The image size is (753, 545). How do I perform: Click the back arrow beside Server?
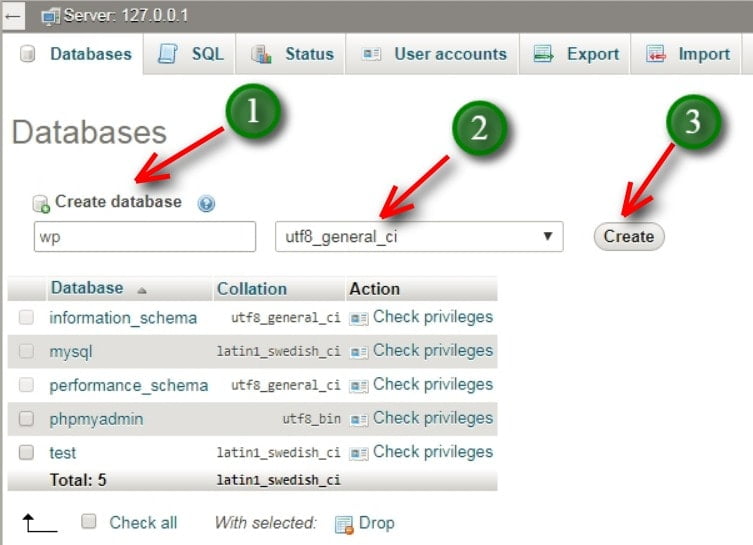(12, 17)
